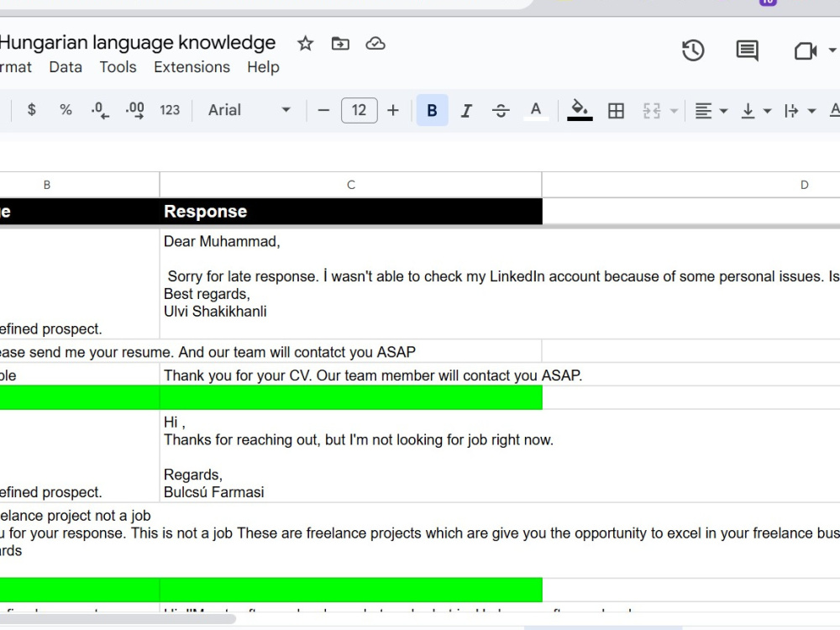The width and height of the screenshot is (840, 630).
Task: Expand vertical align dropdown arrow
Action: coord(767,111)
